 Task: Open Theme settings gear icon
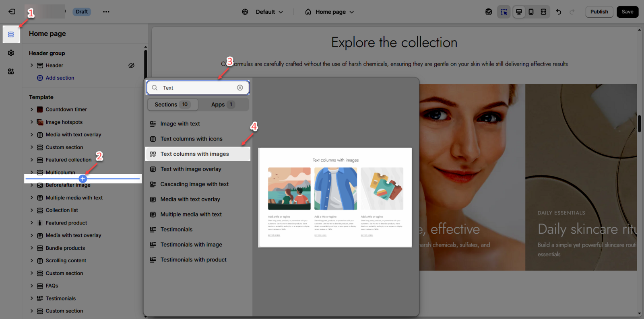(11, 53)
